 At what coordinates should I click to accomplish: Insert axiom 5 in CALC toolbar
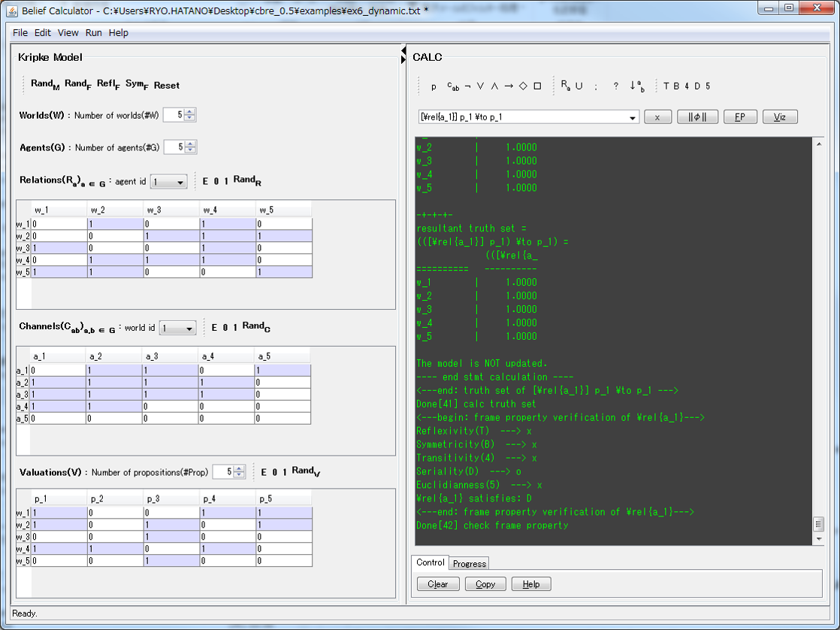708,86
